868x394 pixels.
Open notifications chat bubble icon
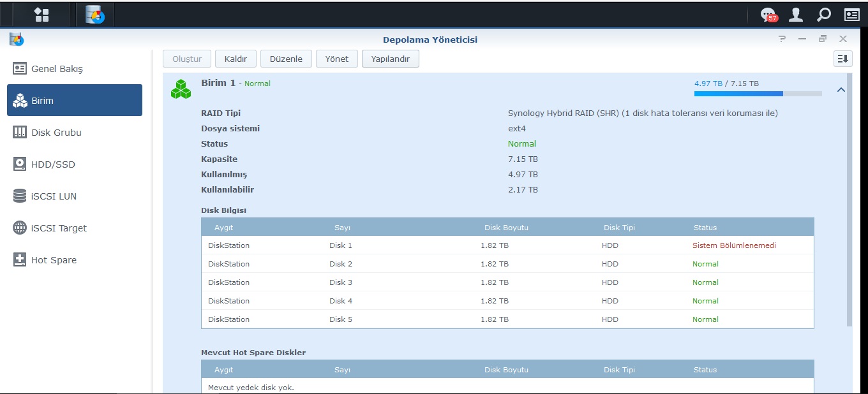768,15
